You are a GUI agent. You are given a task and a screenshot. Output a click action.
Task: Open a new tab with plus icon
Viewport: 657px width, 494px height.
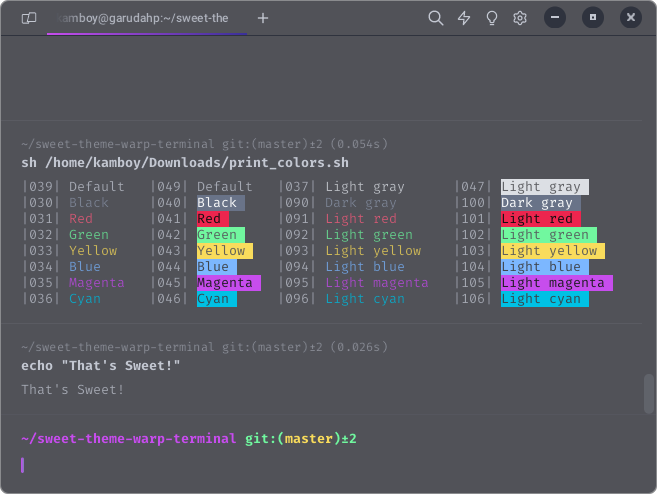[x=263, y=18]
